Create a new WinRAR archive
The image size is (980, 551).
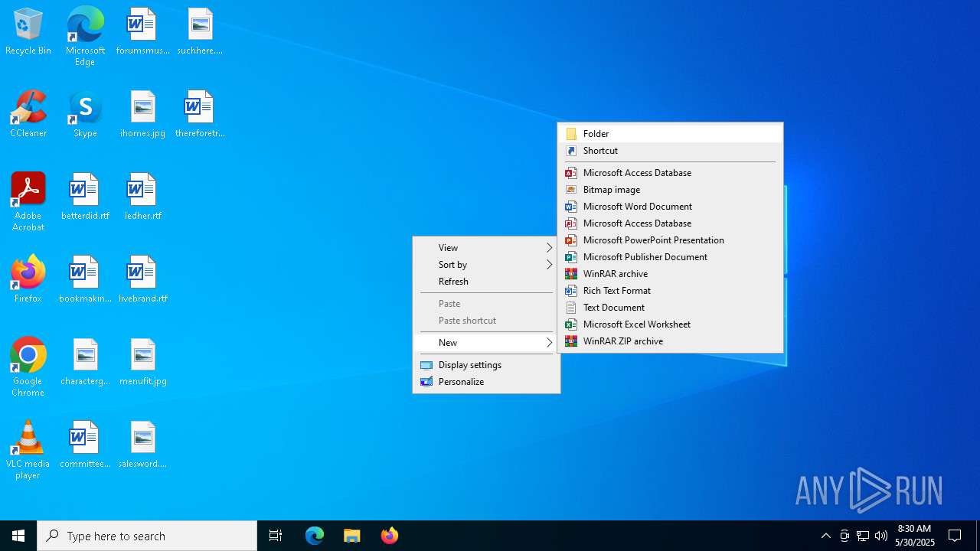point(670,274)
